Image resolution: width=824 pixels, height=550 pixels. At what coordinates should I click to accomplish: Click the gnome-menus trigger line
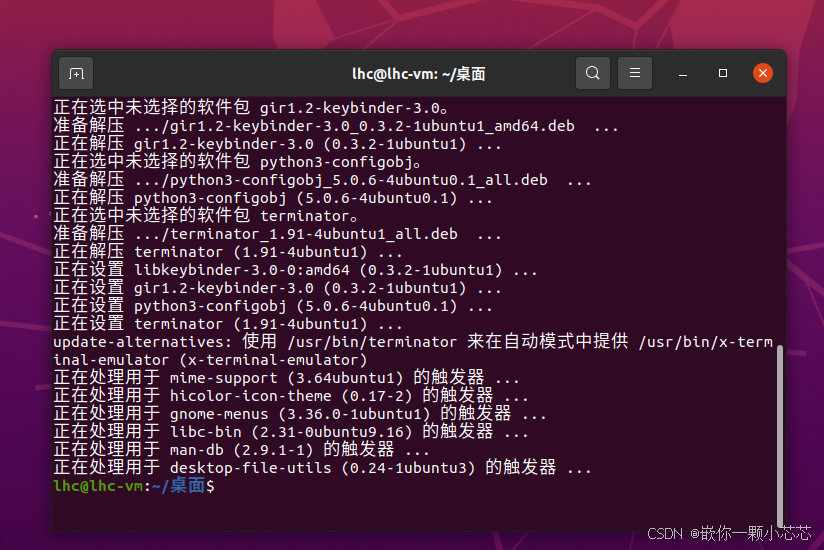[x=300, y=413]
